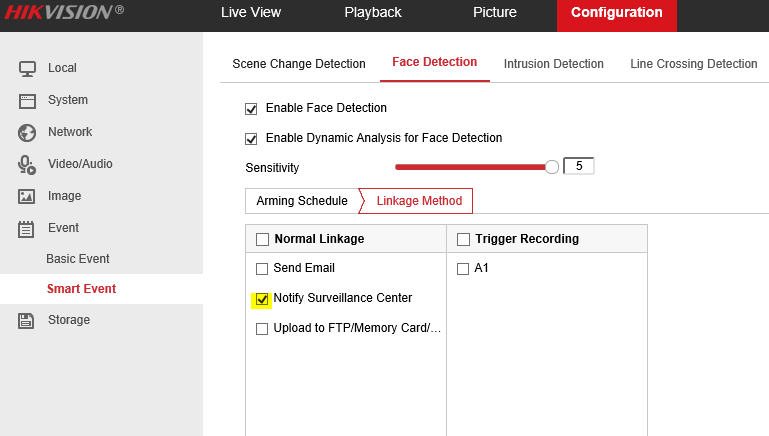The image size is (769, 436).
Task: Toggle Enable Dynamic Analysis for Face Detection
Action: [x=252, y=138]
